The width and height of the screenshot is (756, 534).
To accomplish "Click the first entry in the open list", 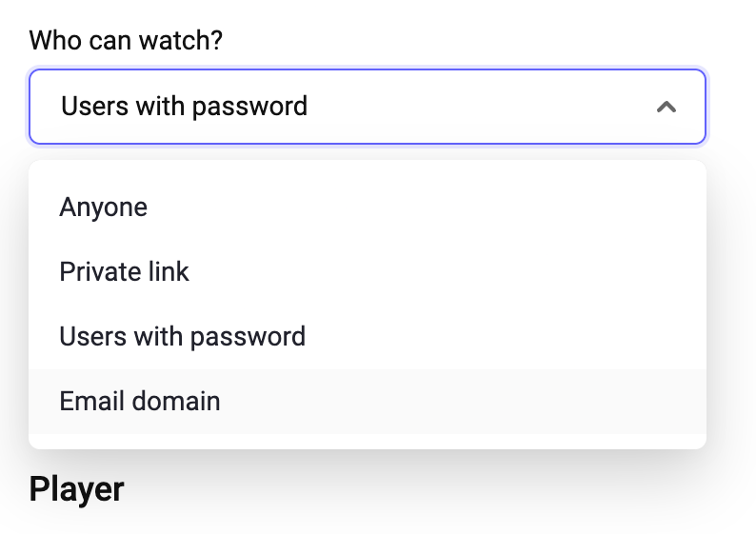I will pyautogui.click(x=104, y=208).
